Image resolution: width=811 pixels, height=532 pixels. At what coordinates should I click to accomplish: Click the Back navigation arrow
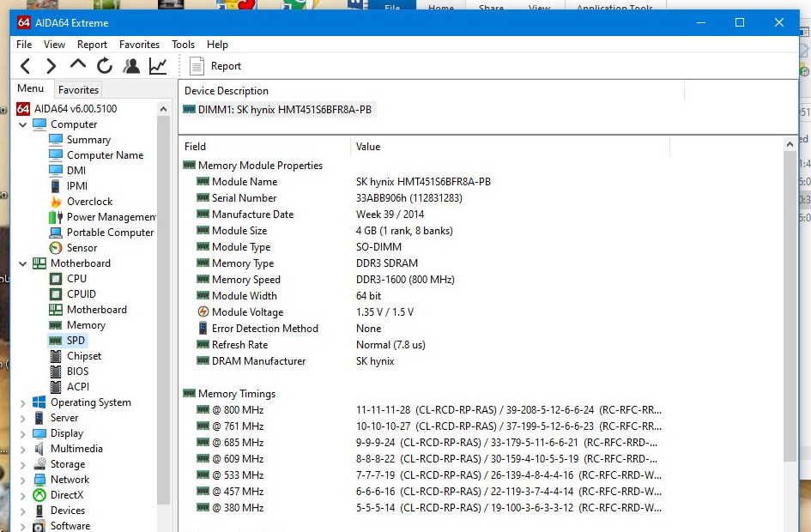point(25,66)
